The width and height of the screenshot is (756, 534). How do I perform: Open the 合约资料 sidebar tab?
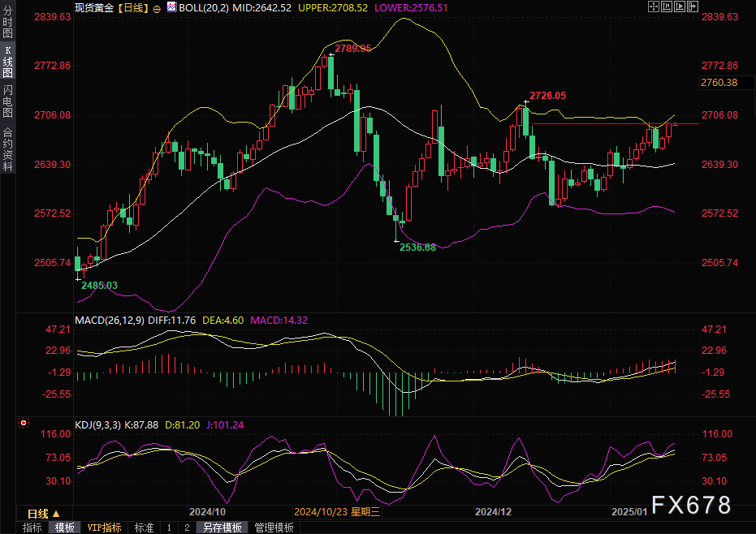tap(7, 149)
